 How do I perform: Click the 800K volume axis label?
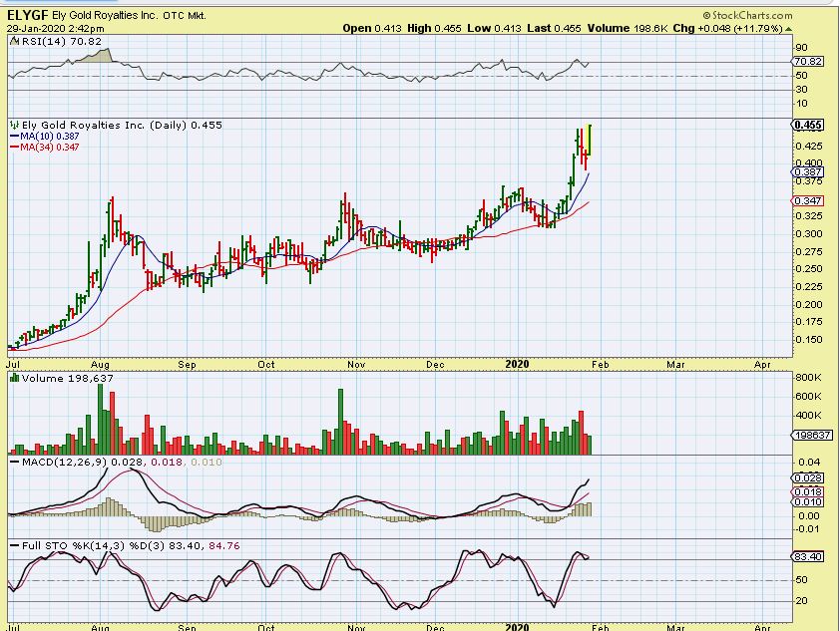pyautogui.click(x=808, y=378)
